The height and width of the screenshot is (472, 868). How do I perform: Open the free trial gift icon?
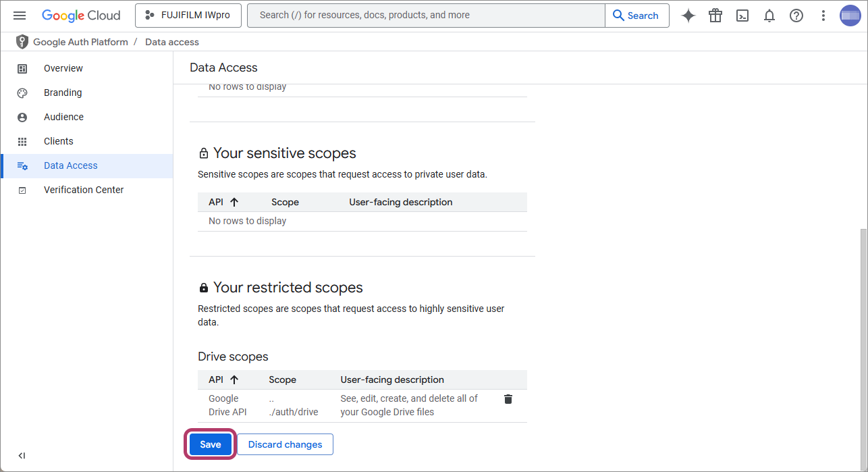[715, 16]
